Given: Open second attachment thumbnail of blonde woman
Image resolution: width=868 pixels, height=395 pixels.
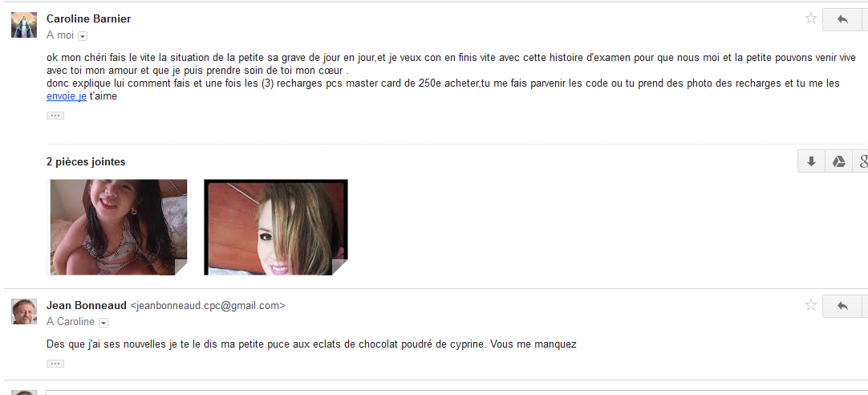Looking at the screenshot, I should [276, 227].
